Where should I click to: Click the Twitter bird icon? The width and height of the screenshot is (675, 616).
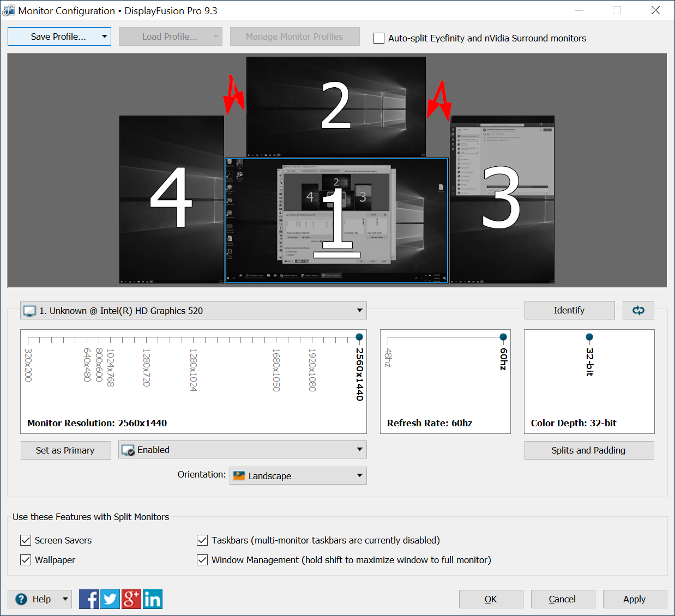(110, 599)
